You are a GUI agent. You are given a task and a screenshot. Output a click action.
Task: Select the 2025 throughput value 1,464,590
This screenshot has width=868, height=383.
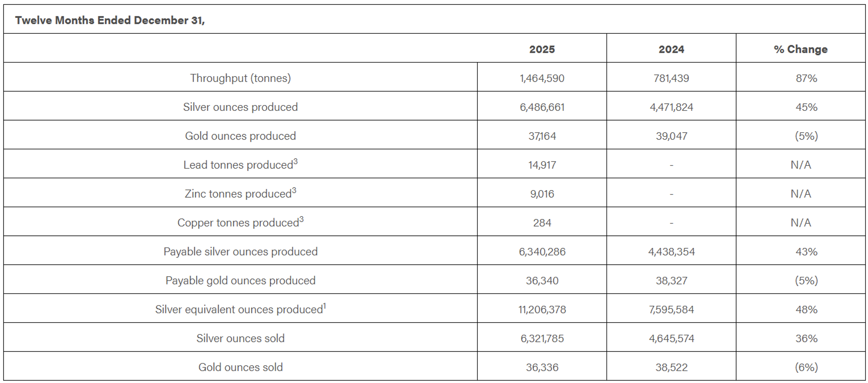(542, 78)
